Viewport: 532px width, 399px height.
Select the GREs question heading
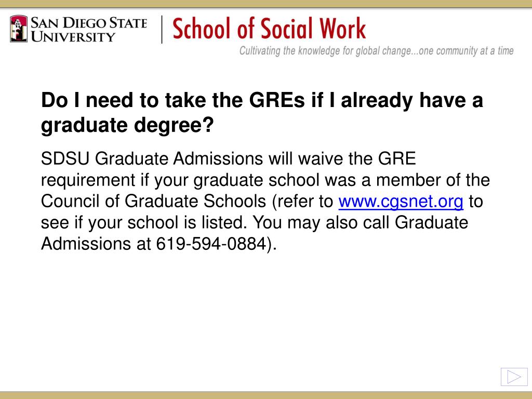pyautogui.click(x=262, y=113)
